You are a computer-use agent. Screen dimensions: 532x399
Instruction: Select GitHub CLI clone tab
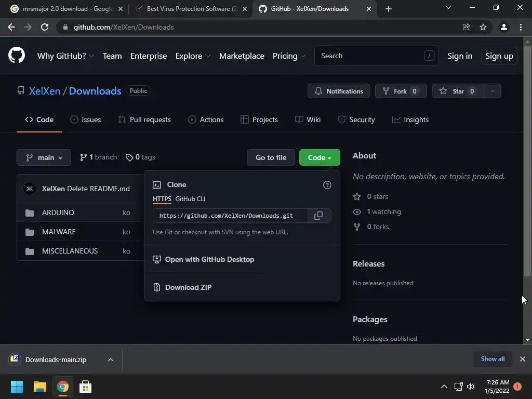point(190,199)
